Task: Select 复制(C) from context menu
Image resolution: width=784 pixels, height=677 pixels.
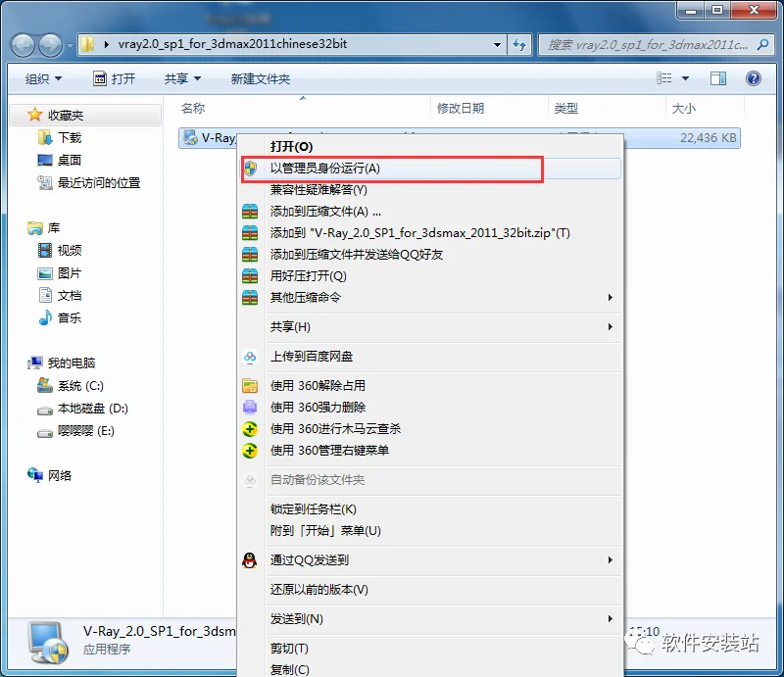Action: click(x=430, y=669)
